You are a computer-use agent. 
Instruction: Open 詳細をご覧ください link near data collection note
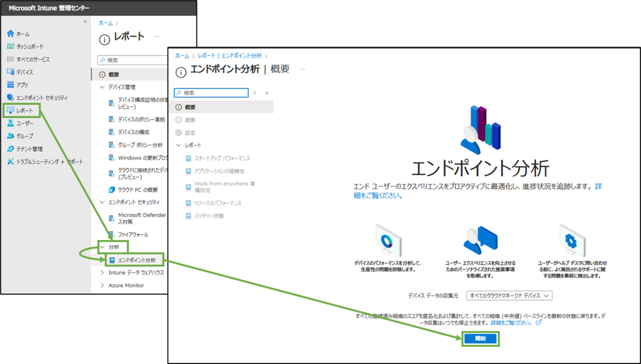click(511, 323)
